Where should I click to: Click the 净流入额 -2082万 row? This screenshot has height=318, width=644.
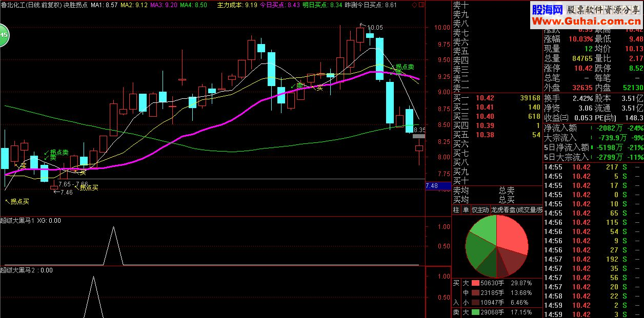click(593, 128)
